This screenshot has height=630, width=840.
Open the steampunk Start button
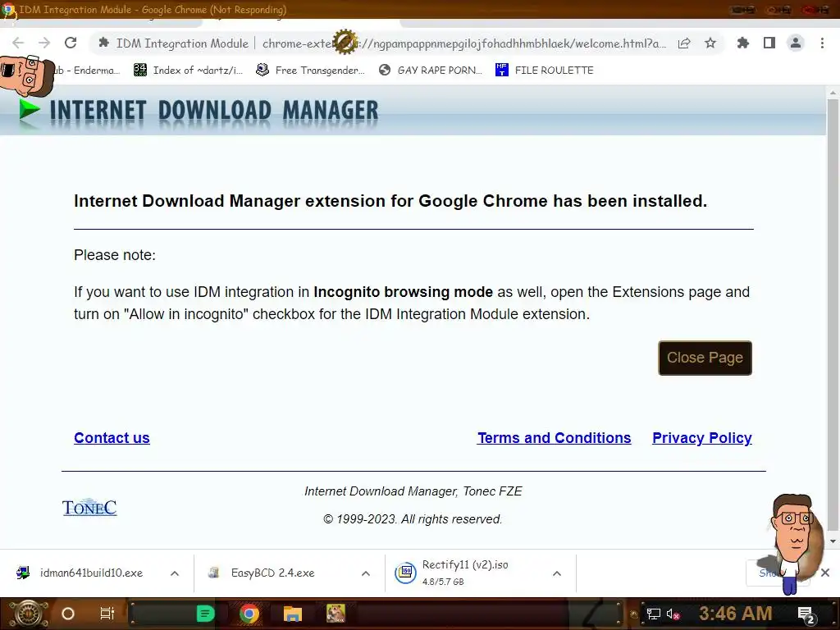(28, 614)
